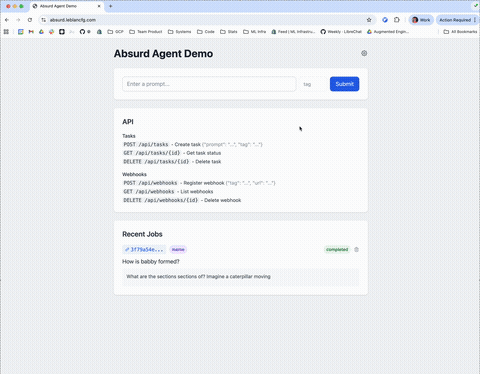Click the API section heading

[128, 122]
